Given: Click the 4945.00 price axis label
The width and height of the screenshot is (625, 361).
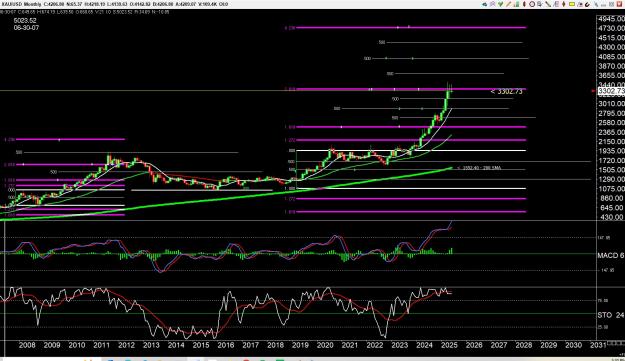Looking at the screenshot, I should (x=611, y=19).
